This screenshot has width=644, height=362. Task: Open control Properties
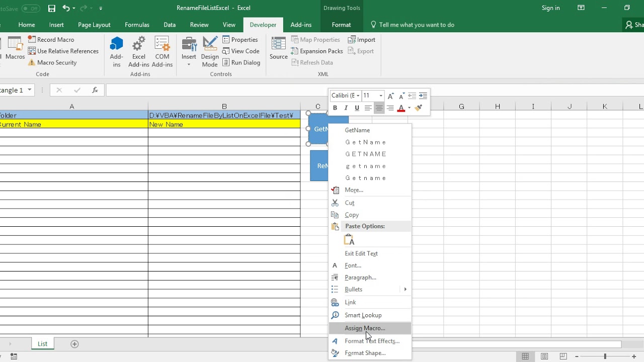[x=240, y=40]
